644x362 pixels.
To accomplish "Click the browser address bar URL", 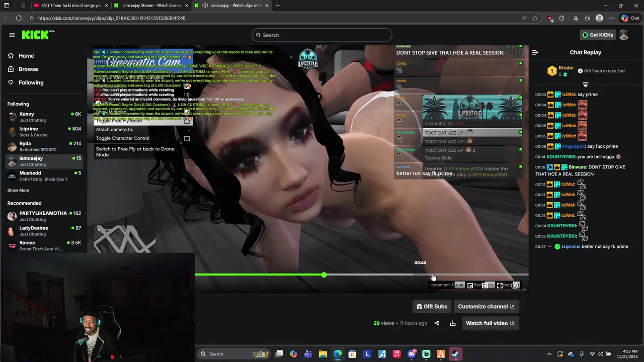I will point(112,18).
